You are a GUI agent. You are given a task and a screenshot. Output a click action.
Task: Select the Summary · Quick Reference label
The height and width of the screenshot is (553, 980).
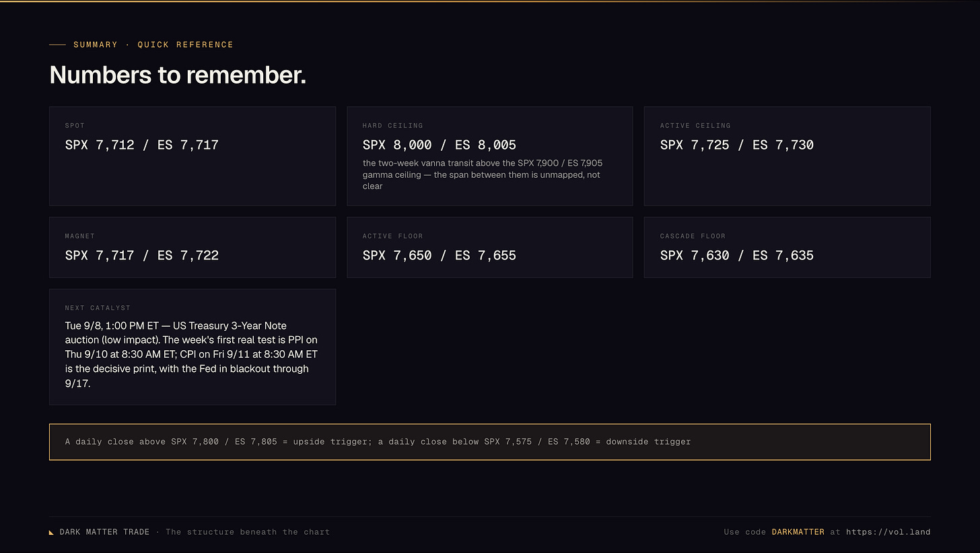click(153, 44)
